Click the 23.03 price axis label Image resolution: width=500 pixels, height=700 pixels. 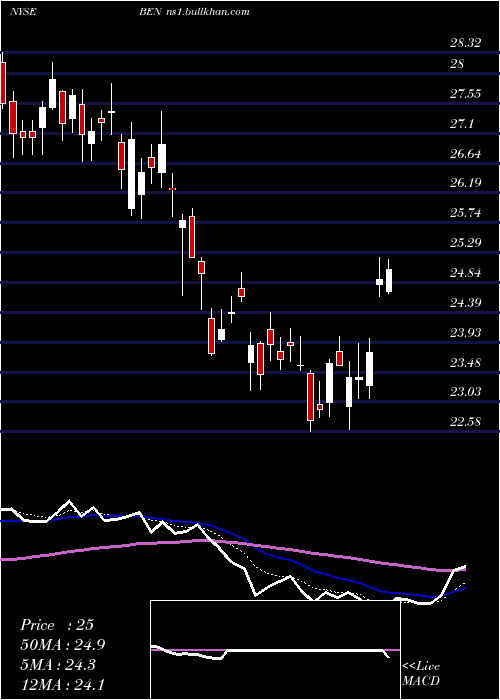(x=465, y=392)
